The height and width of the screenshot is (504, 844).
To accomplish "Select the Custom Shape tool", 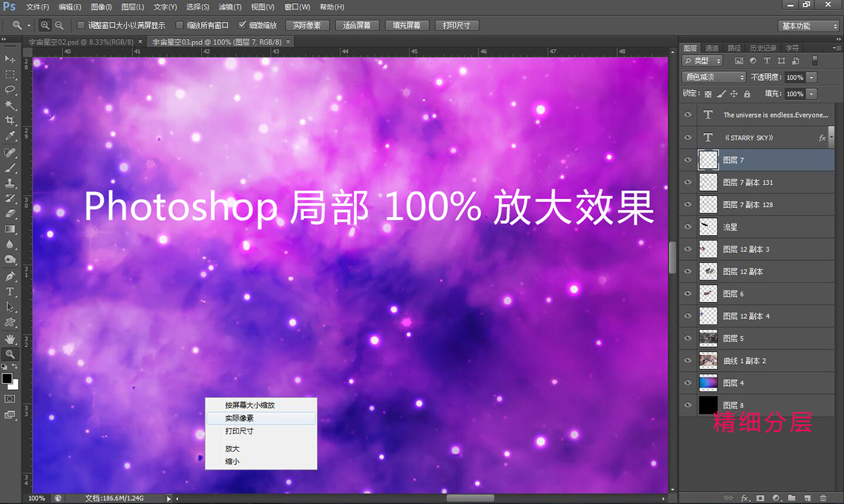I will point(10,322).
